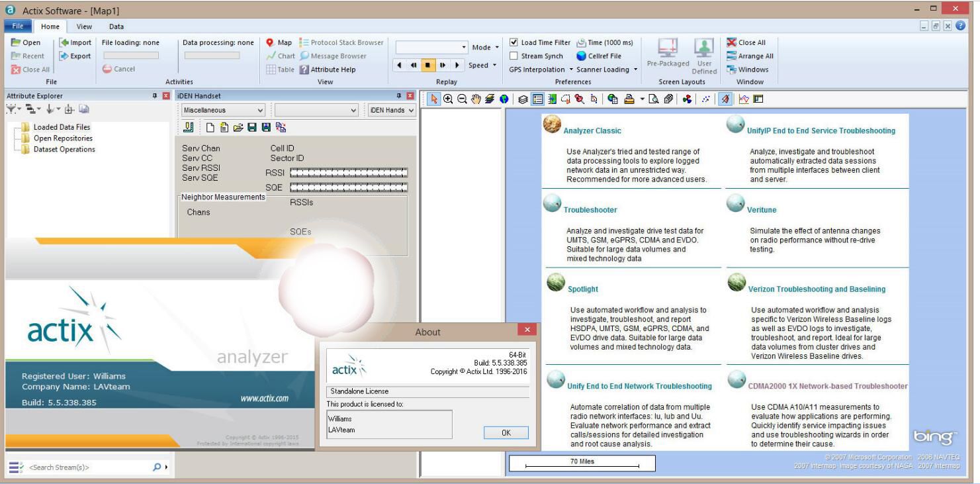Click the printer icon in map toolbar
Screen dimensions: 980x484
[629, 99]
